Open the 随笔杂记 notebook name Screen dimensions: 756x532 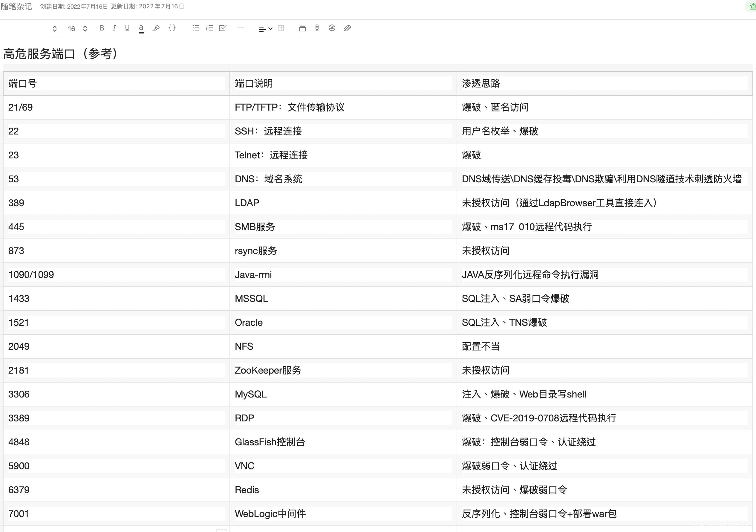pyautogui.click(x=16, y=7)
